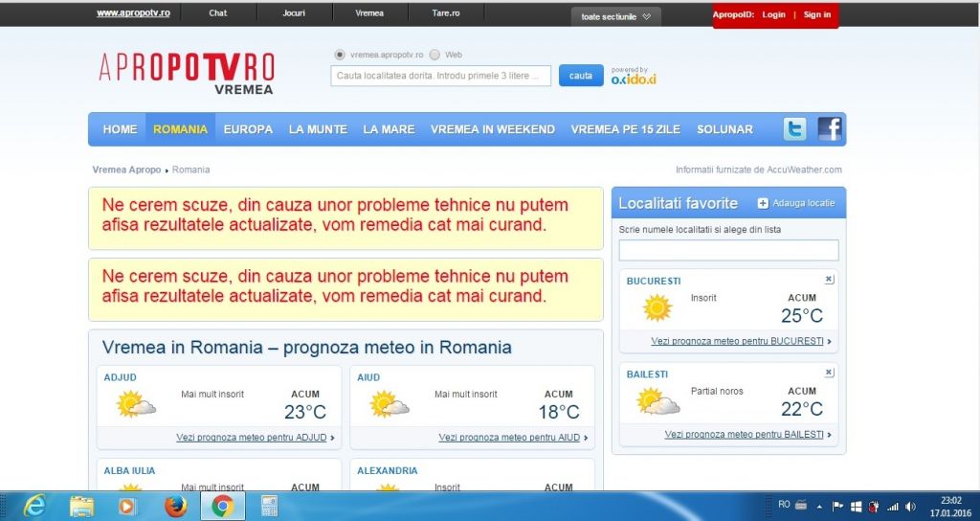Open VREMEA PE 15 ZILE menu item

(x=625, y=129)
